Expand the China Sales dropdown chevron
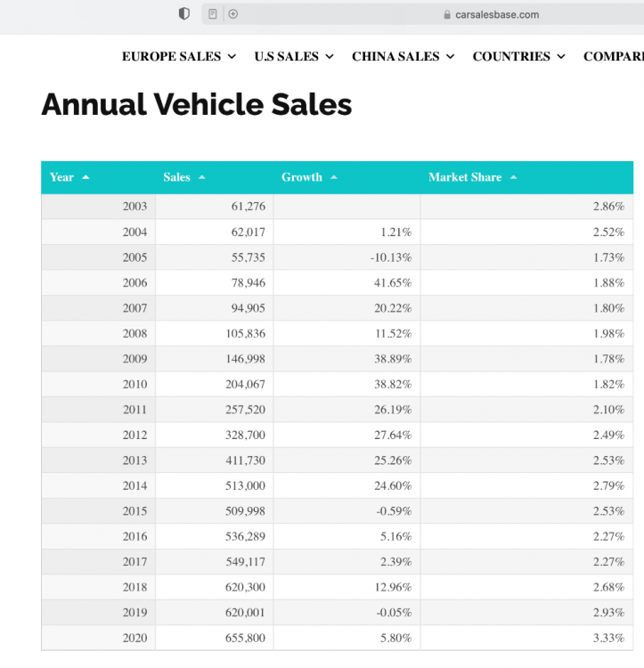This screenshot has height=668, width=644. pyautogui.click(x=451, y=56)
